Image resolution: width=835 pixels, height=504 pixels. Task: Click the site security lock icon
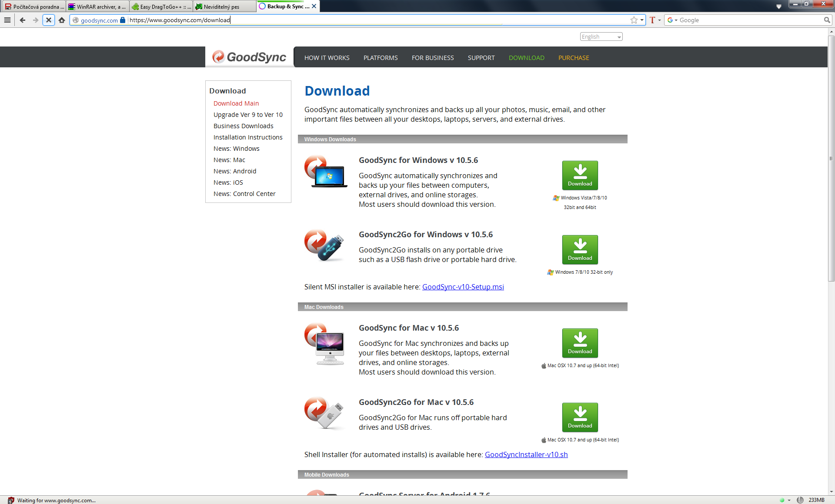123,20
